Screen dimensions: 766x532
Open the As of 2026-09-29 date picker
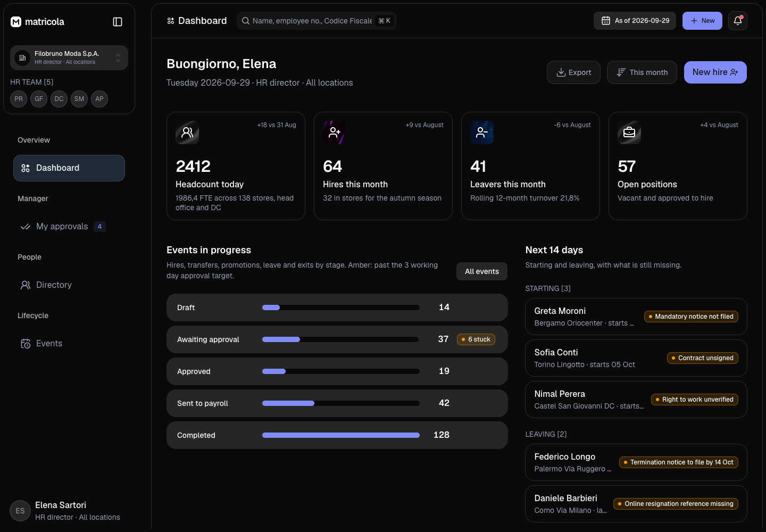[x=635, y=21]
